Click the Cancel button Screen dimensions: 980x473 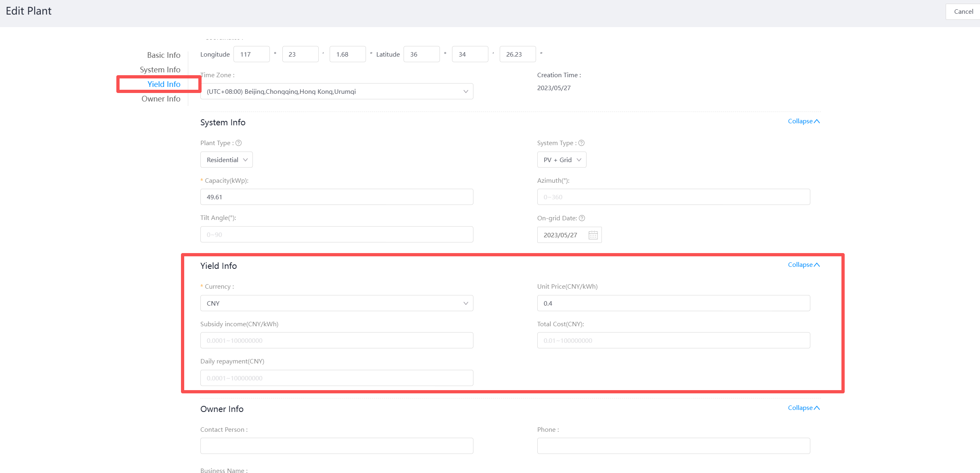963,12
